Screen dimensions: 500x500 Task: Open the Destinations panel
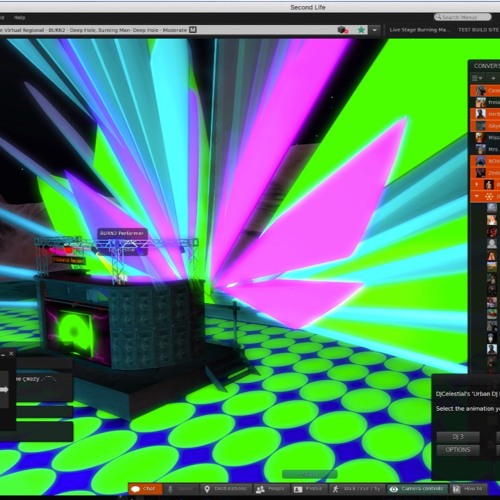(226, 489)
